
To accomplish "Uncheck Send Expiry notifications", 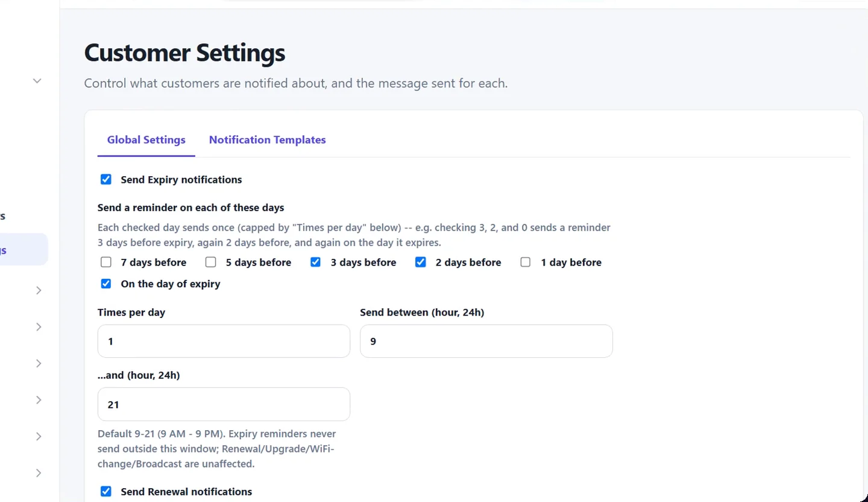I will tap(106, 179).
